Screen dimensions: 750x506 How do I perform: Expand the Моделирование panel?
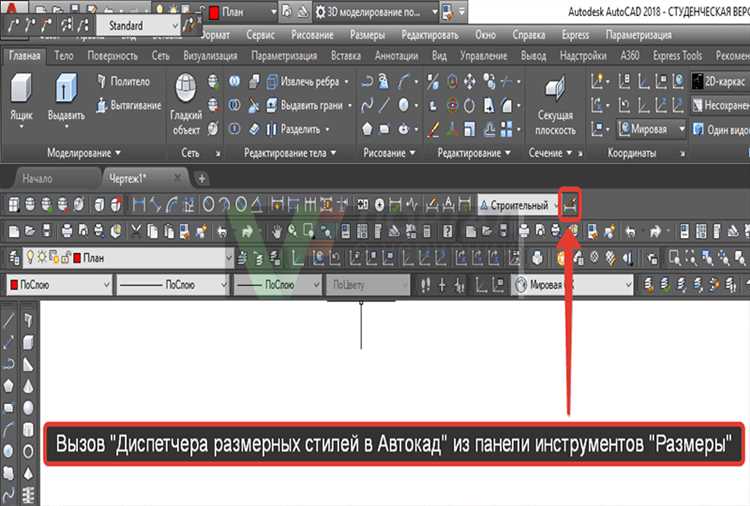(x=84, y=153)
